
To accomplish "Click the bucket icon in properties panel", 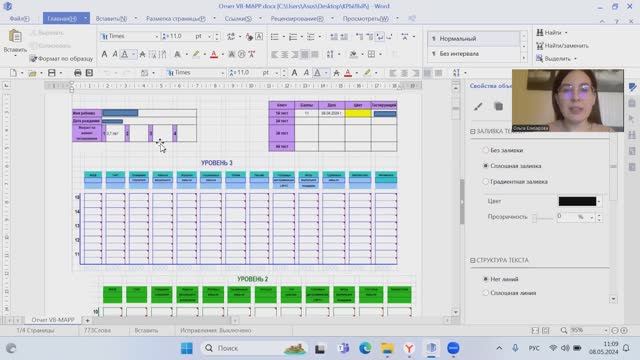I will (498, 107).
